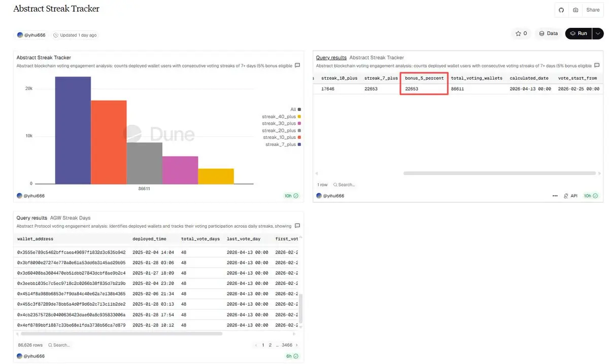The height and width of the screenshot is (364, 609).
Task: Open the three-dots menu on bonus results panel
Action: [x=555, y=196]
